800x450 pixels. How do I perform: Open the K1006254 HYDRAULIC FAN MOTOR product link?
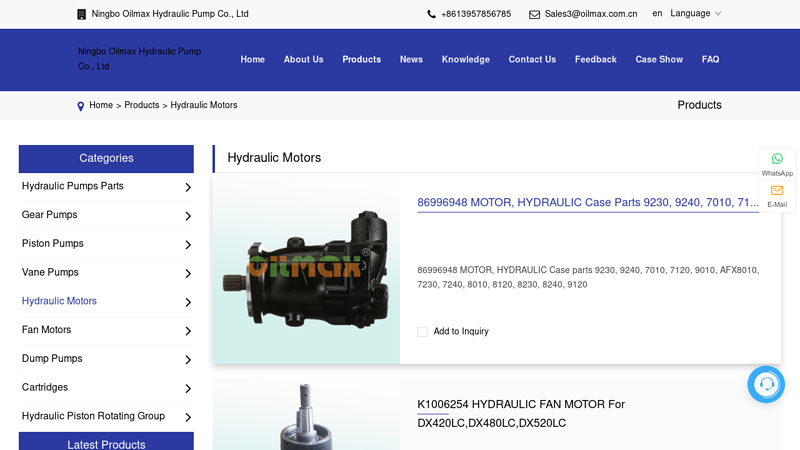pyautogui.click(x=521, y=414)
